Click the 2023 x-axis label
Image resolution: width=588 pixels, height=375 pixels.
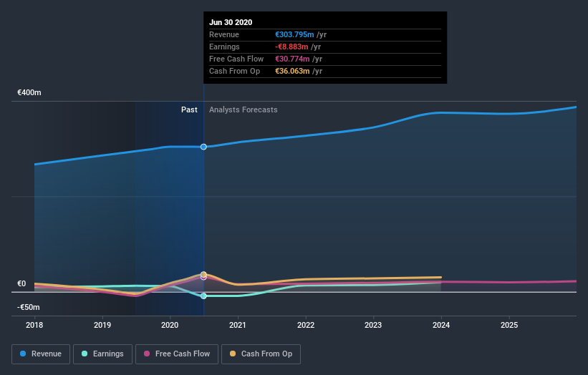373,325
